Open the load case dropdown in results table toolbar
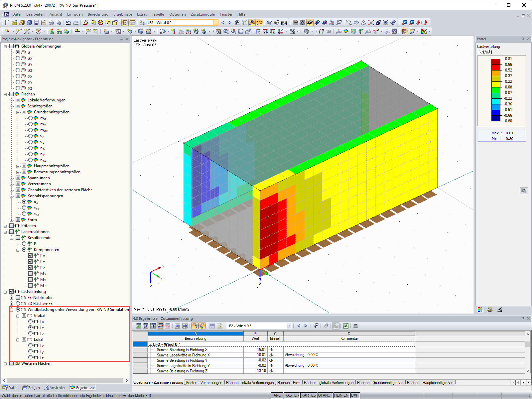Screen dimensions: 532x399 [289, 326]
